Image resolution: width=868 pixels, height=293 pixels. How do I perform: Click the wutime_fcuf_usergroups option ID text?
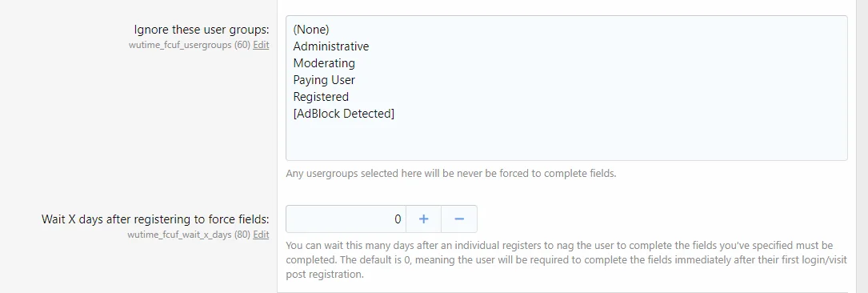(180, 45)
